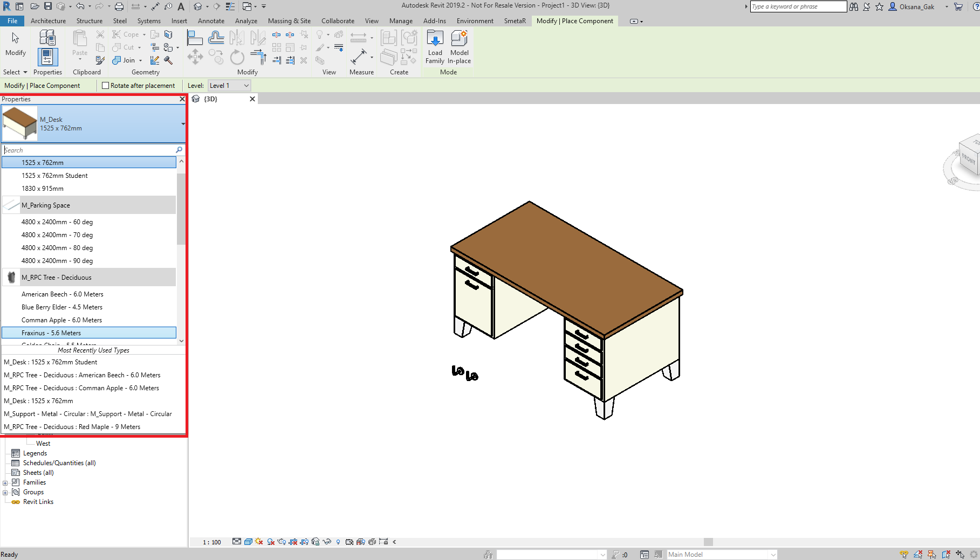Click the type selector Search field
The height and width of the screenshot is (560, 980).
[x=93, y=150]
